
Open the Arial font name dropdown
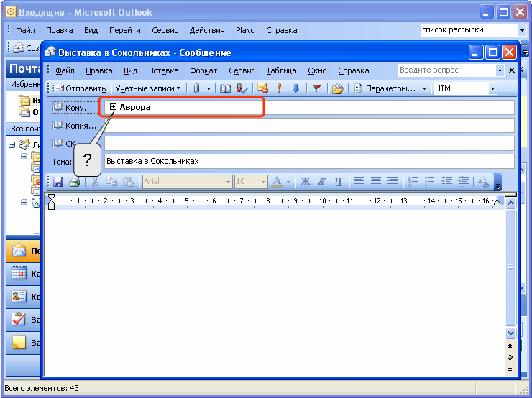pos(228,182)
